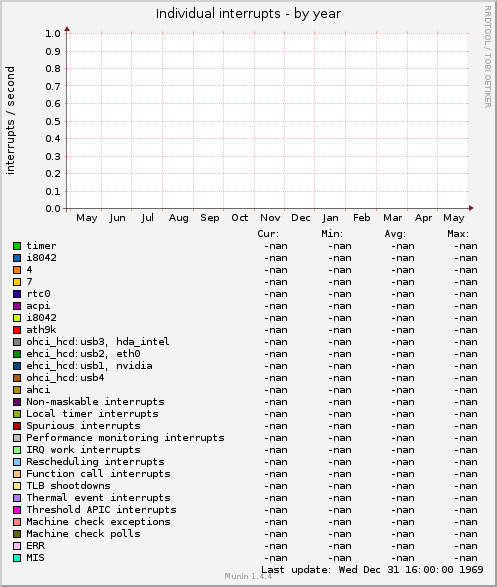Click the acpi purple legend swatch
This screenshot has width=497, height=587.
coord(17,306)
